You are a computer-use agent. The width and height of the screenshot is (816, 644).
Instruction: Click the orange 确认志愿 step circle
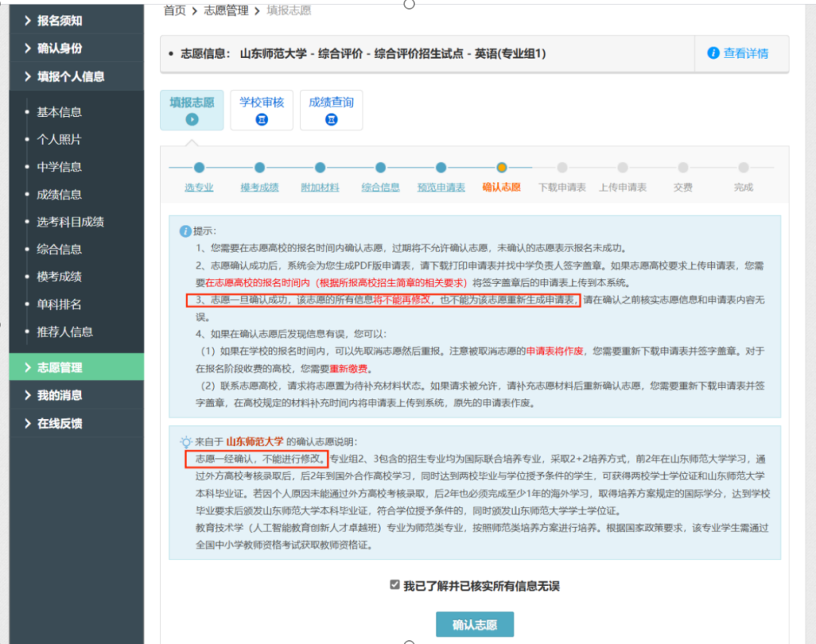502,168
